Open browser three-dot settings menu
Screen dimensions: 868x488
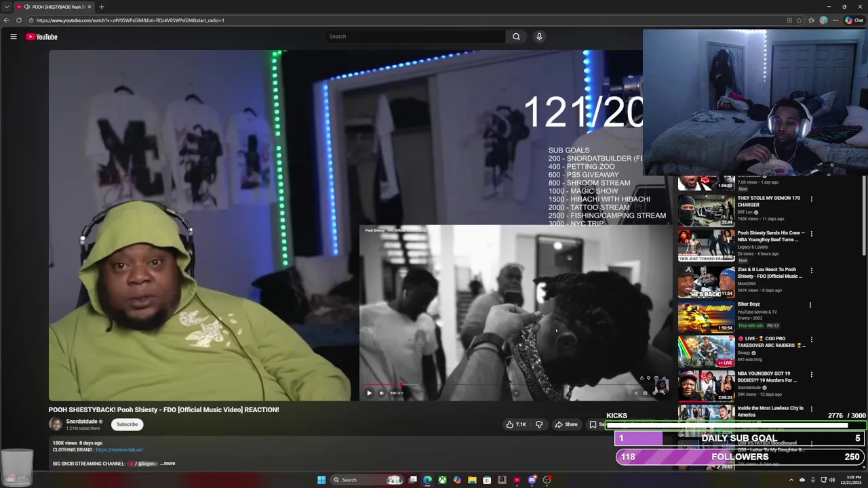point(835,20)
